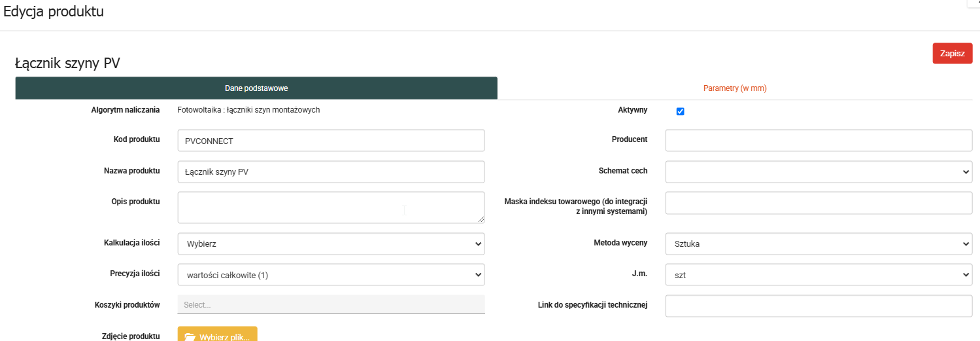Expand the Kalkulacja ilości dropdown

tap(331, 244)
